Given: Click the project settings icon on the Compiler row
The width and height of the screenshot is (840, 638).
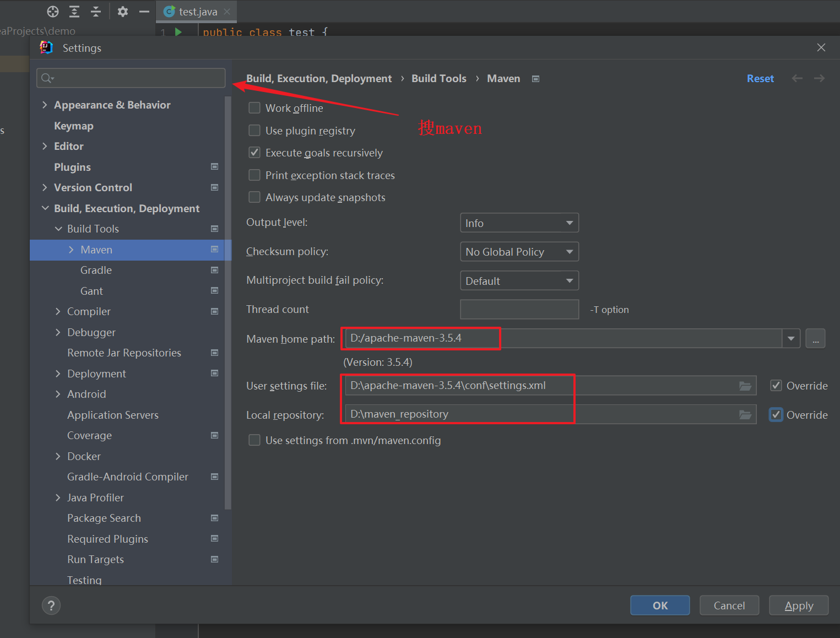Looking at the screenshot, I should (x=215, y=311).
